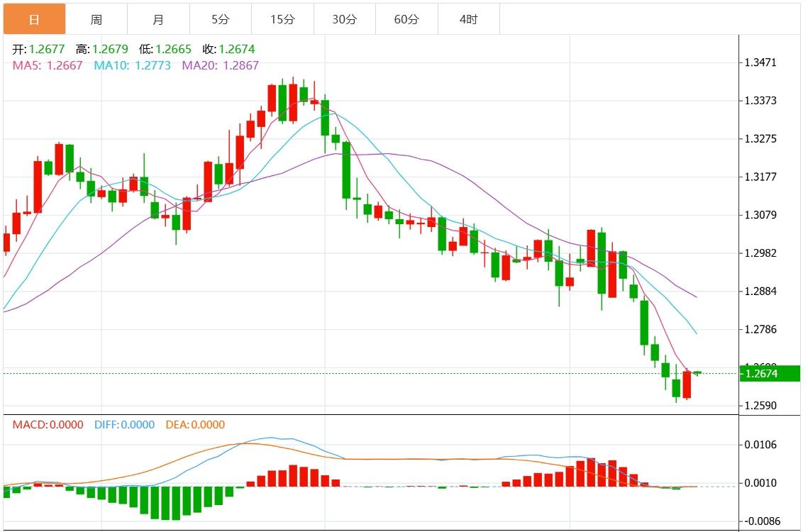Click the 收: 1.2674 closing price value
Image resolution: width=808 pixels, height=532 pixels.
pyautogui.click(x=228, y=50)
